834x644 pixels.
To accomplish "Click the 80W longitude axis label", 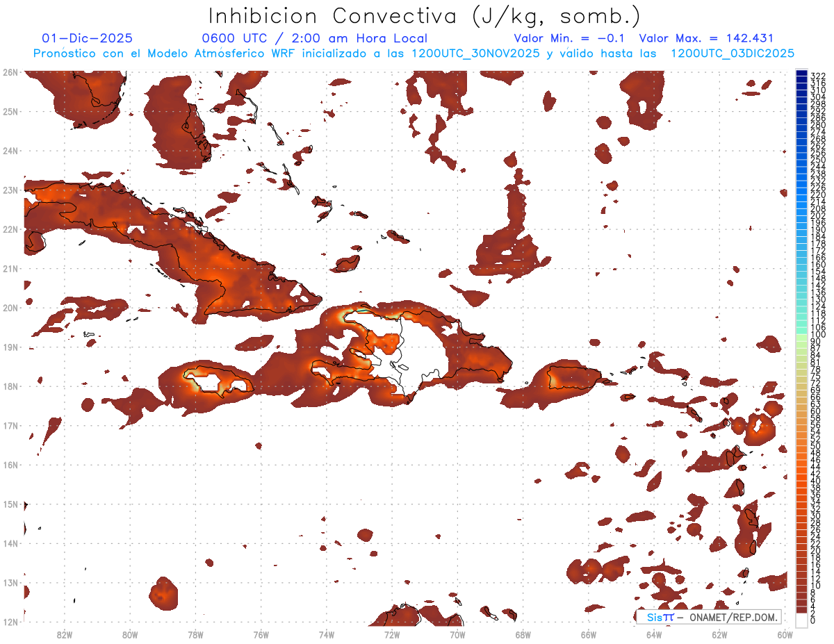I will (x=130, y=634).
